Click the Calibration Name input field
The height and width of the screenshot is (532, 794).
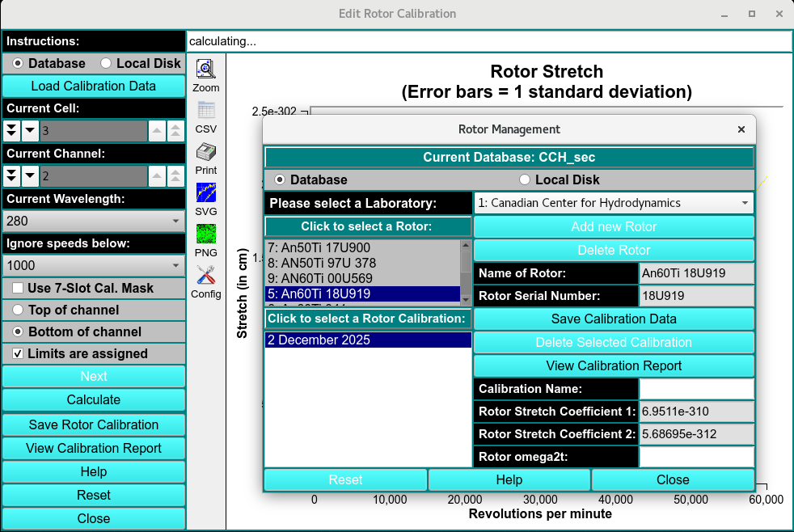696,389
